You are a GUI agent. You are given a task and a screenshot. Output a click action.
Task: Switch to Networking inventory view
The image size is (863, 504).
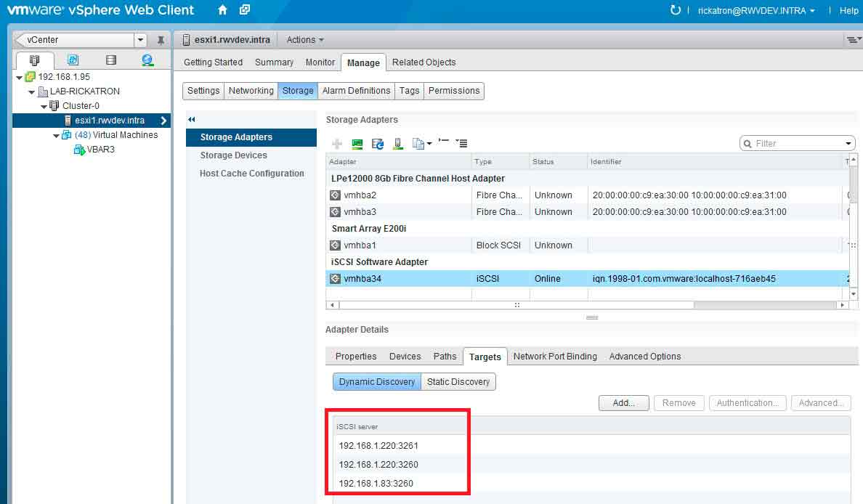pyautogui.click(x=147, y=60)
